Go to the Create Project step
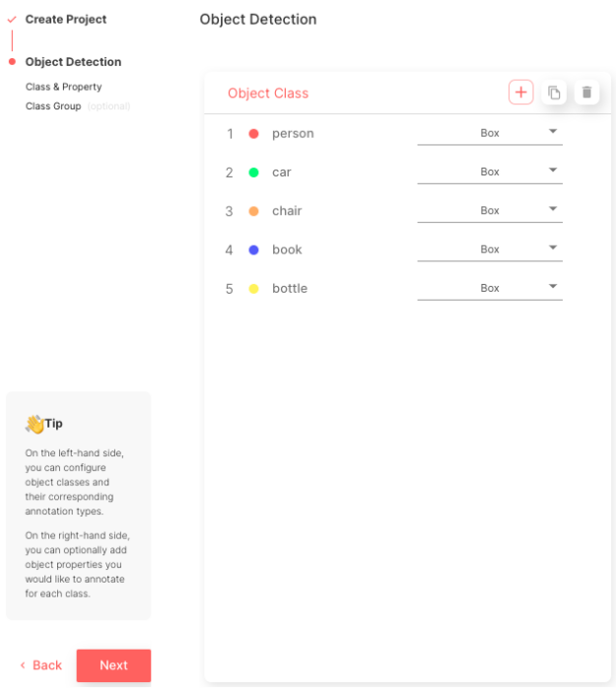This screenshot has height=690, width=616. coord(66,20)
